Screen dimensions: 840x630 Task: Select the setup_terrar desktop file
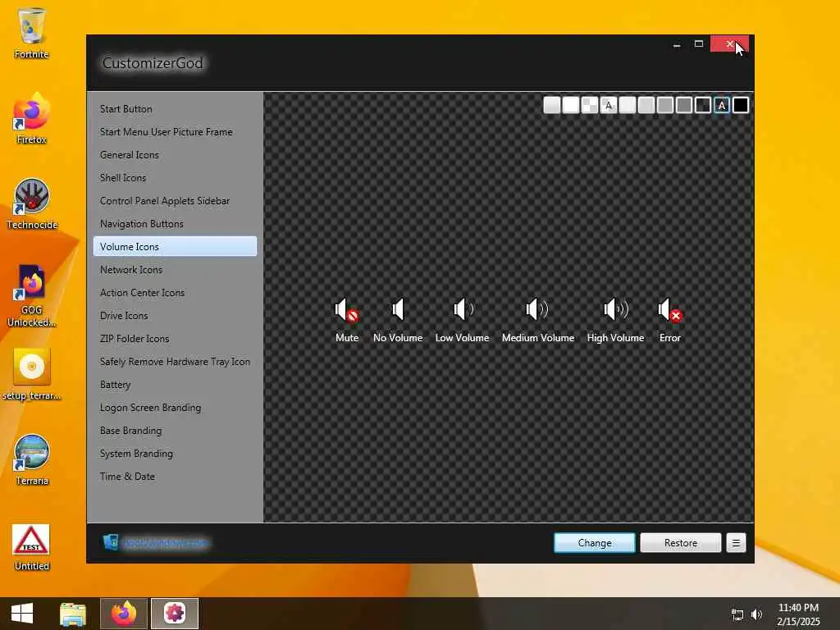[32, 374]
